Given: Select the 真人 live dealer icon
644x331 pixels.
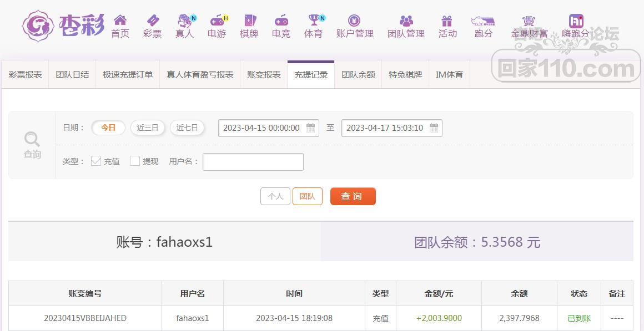Looking at the screenshot, I should click(x=184, y=21).
